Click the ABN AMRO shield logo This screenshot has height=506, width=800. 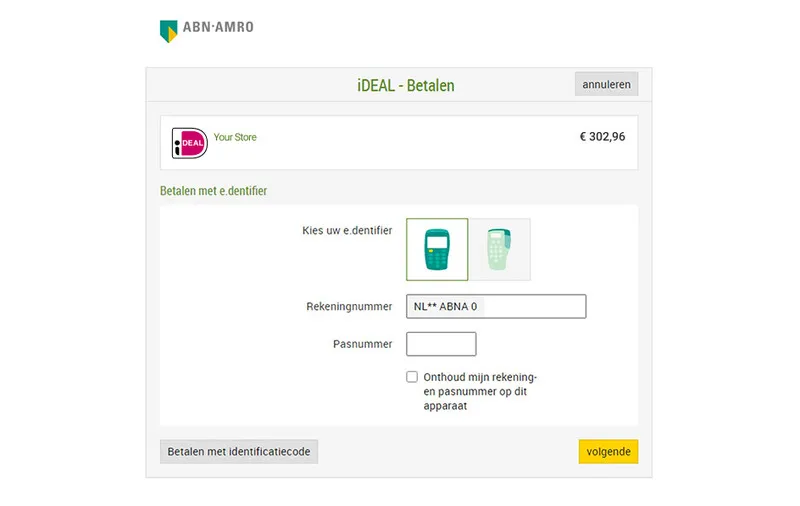coord(168,31)
